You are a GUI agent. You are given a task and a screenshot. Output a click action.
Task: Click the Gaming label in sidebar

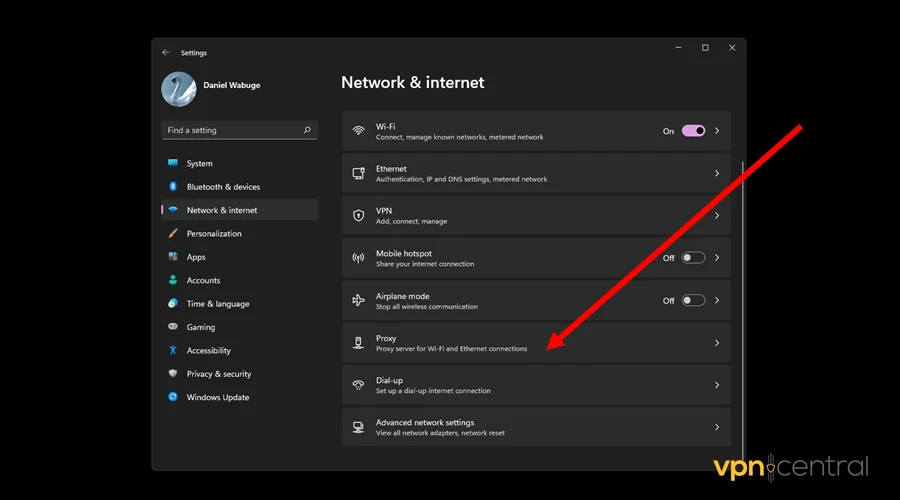pos(200,327)
